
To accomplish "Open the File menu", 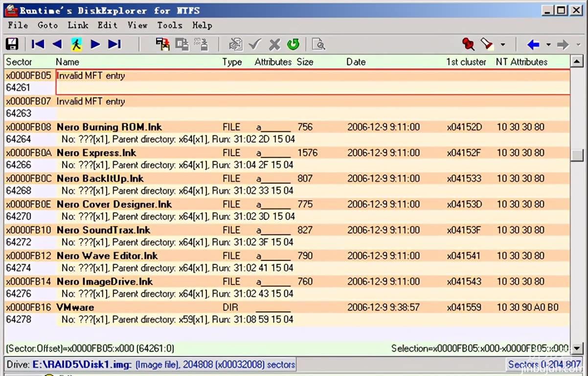I will point(18,25).
